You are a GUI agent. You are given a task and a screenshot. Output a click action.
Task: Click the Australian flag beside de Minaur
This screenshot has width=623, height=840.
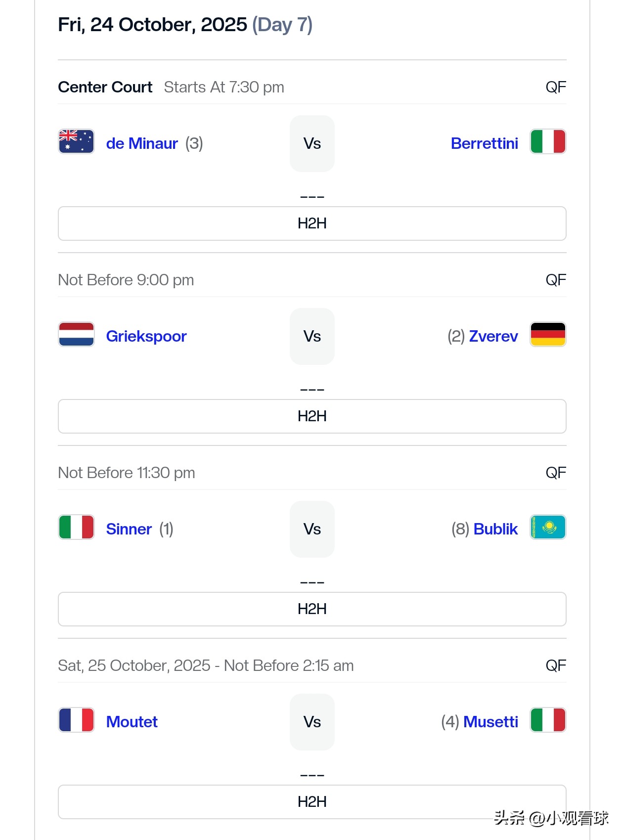[76, 142]
